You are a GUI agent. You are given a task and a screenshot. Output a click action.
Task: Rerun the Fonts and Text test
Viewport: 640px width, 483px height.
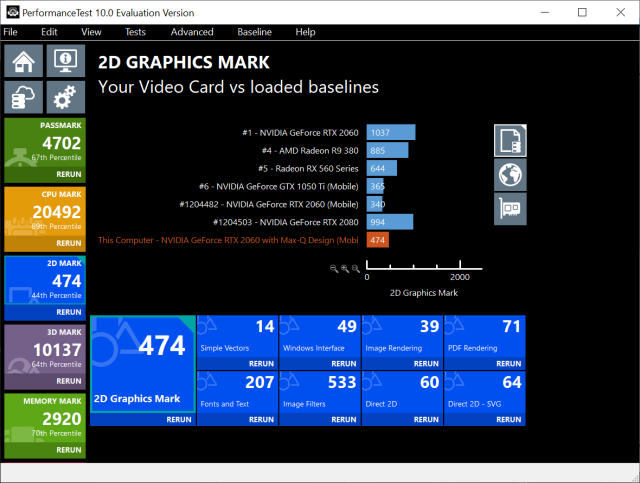[x=261, y=420]
